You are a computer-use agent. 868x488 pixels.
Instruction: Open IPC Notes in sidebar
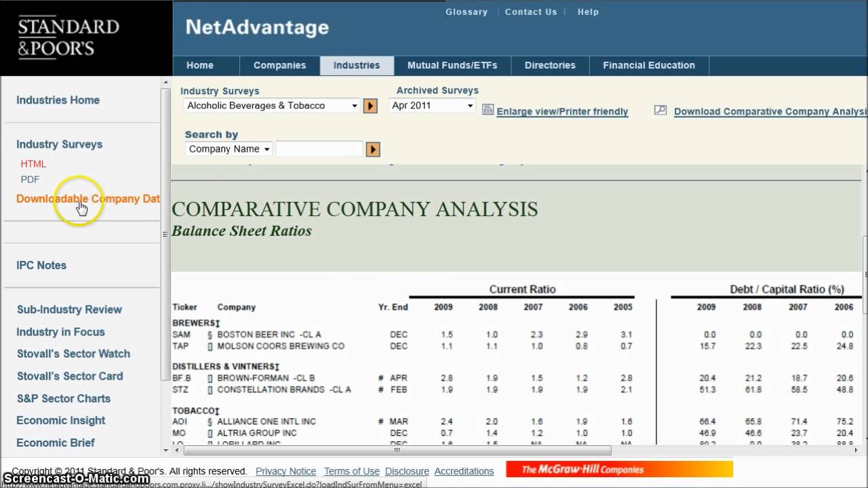pyautogui.click(x=41, y=266)
